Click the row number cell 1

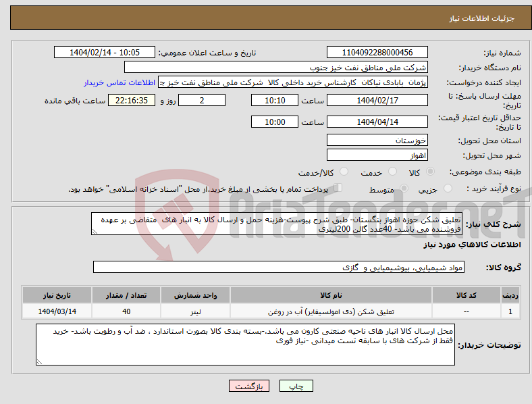click(x=510, y=311)
